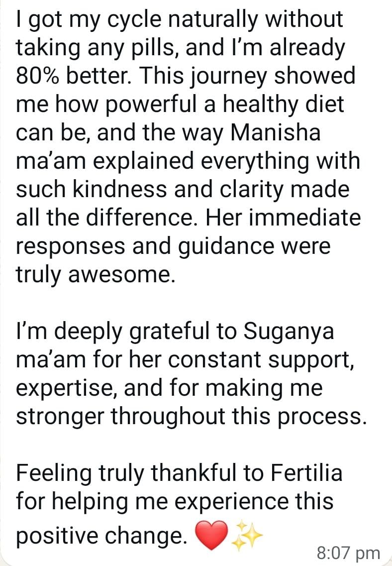Click the words "truly awesome."

[96, 275]
